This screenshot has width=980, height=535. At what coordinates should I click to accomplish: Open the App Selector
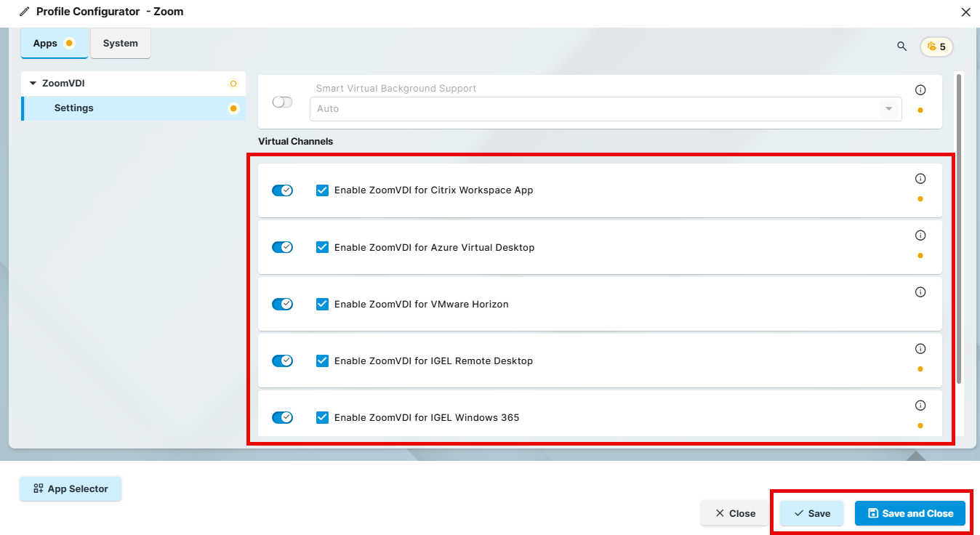pos(71,488)
